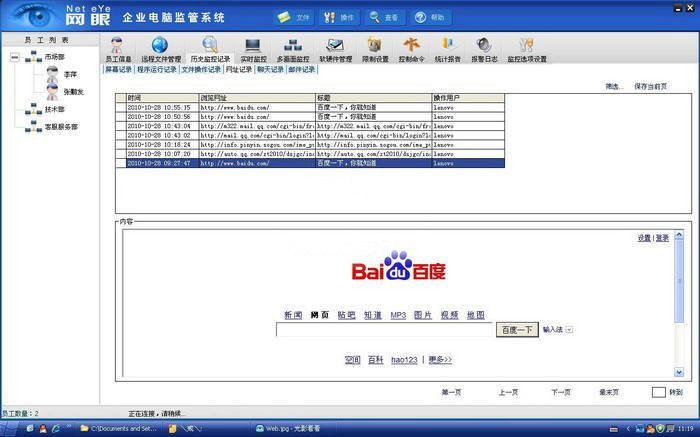
Task: Open the 帮助 menu in title bar
Action: [x=429, y=17]
